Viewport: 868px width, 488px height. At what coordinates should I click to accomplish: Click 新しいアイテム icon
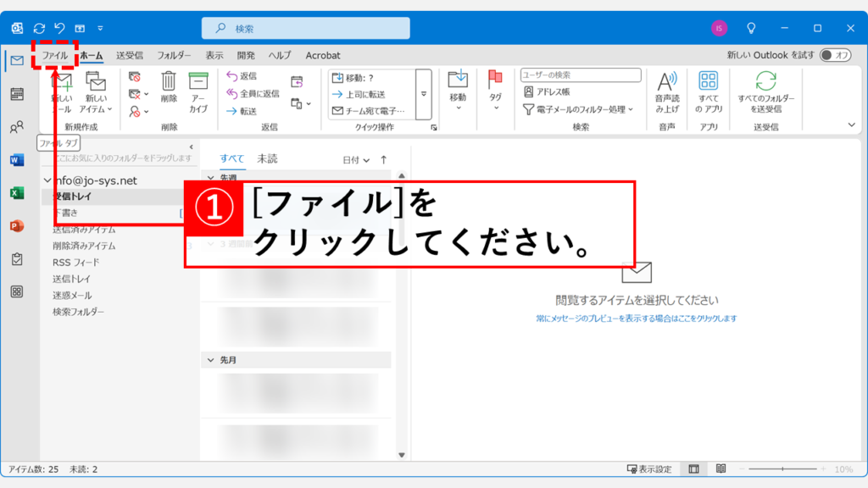click(95, 81)
